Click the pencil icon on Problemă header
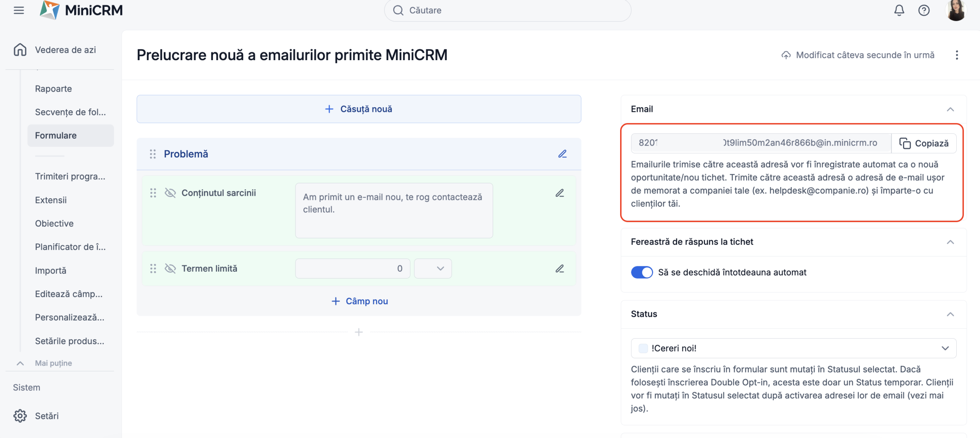The image size is (980, 438). coord(562,154)
